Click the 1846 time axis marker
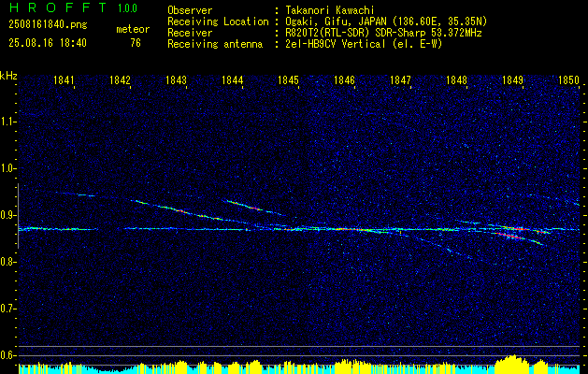 (344, 79)
